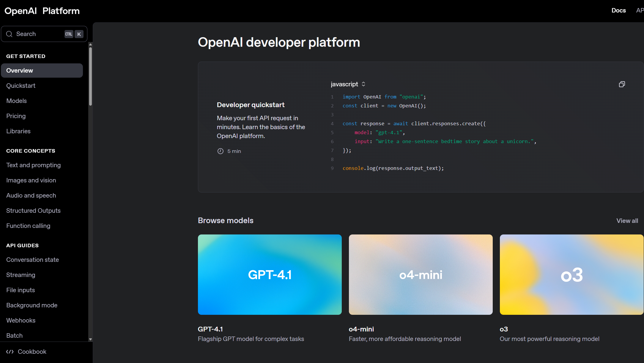Click the sidebar scrollbar thumb
Screen dimensions: 644x363
click(90, 76)
